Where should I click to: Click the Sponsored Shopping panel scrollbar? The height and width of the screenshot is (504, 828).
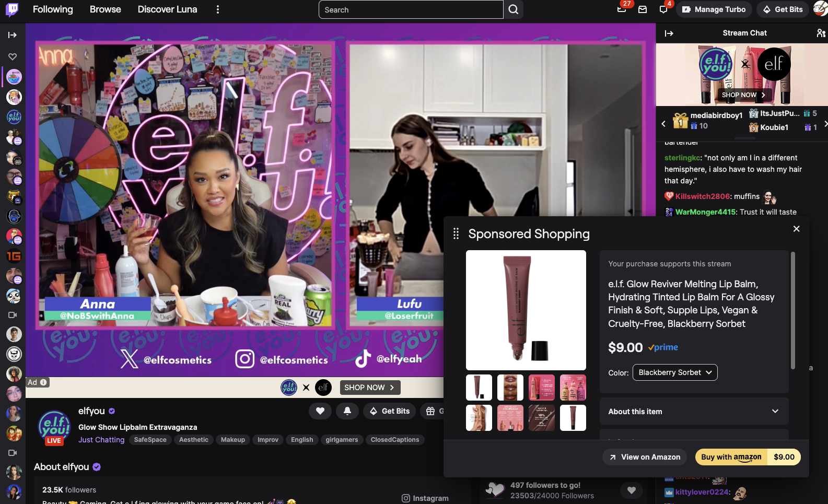click(793, 311)
